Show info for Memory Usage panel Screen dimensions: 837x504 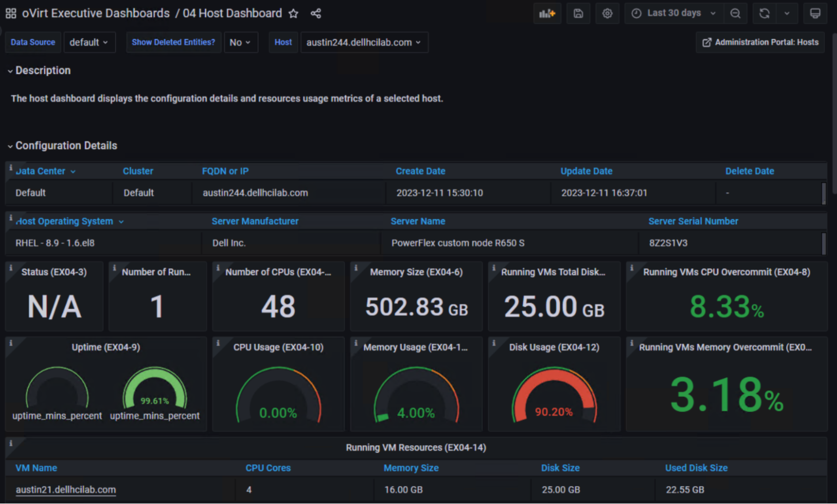coord(356,343)
